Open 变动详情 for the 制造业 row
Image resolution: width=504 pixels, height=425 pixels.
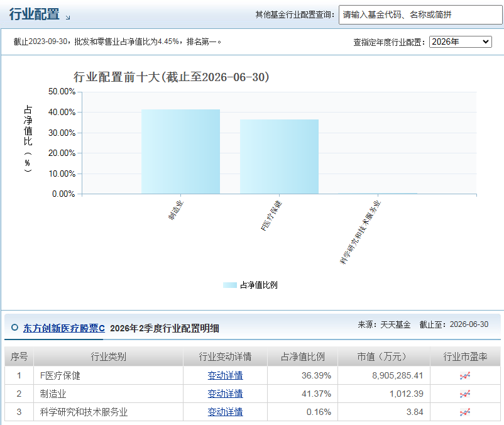pos(226,394)
